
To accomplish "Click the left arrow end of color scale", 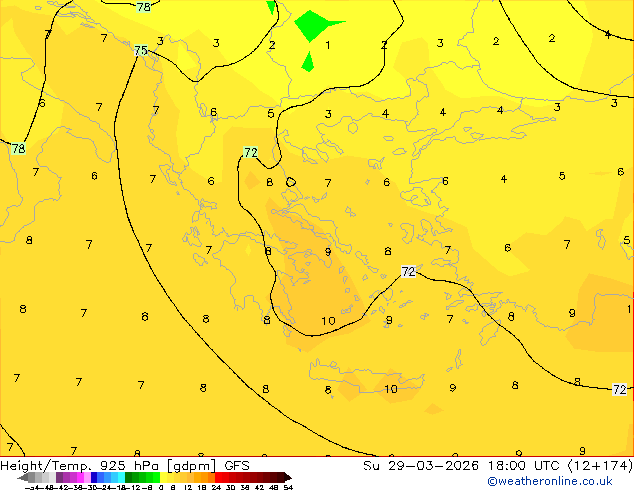I will (x=23, y=477).
